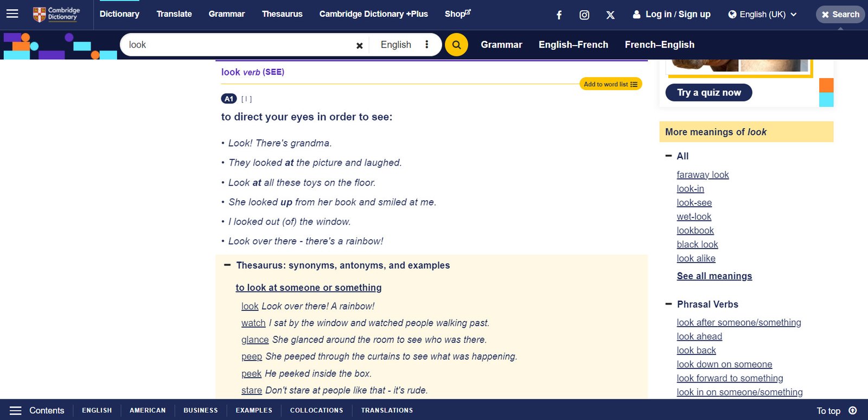Open thesaurus entry stare
This screenshot has height=420, width=868.
tap(252, 390)
